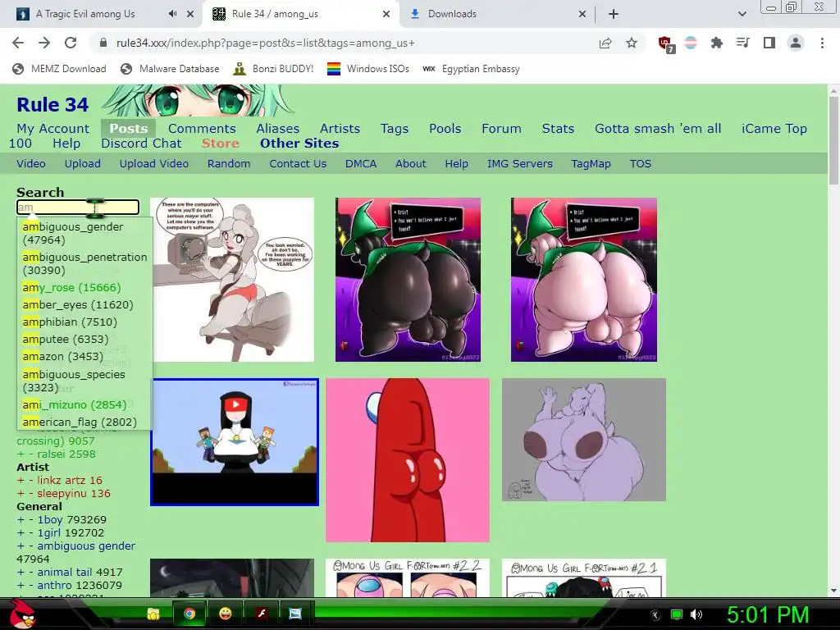840x630 pixels.
Task: Click the Rule 34 site title
Action: [52, 104]
